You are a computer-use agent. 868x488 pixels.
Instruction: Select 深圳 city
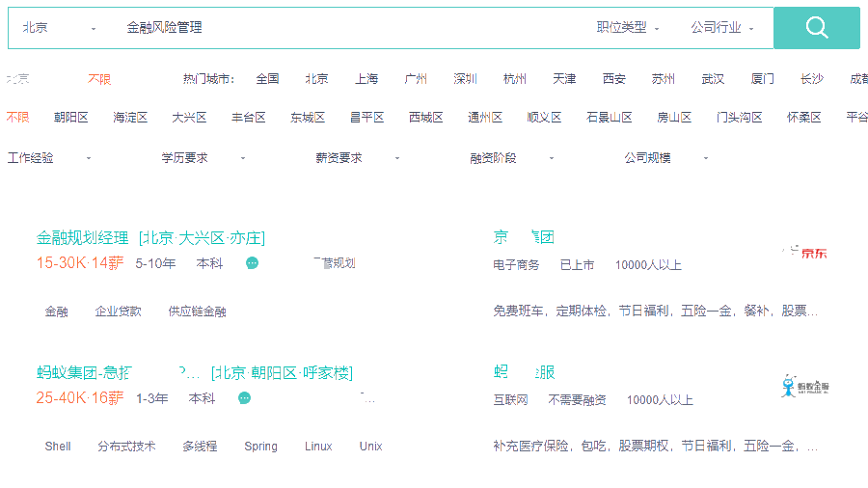pos(465,79)
